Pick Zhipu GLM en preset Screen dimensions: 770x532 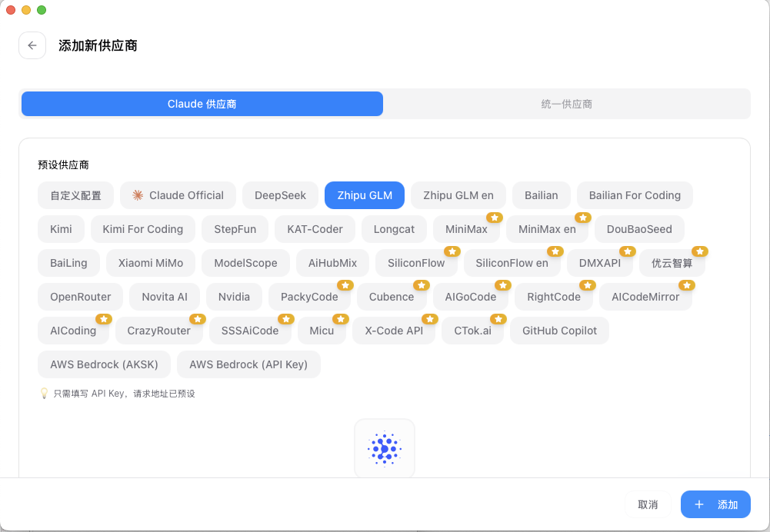pos(458,195)
